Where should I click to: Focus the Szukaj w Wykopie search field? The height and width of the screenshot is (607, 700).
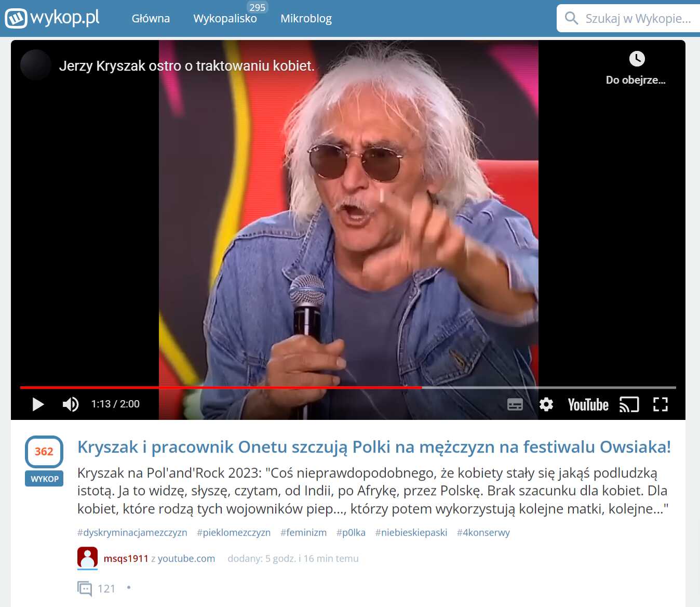[x=628, y=18]
